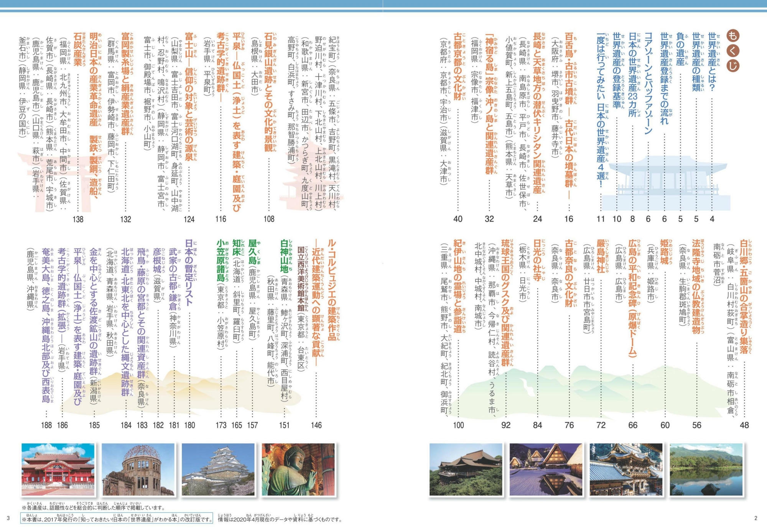Click page number 188
The height and width of the screenshot is (532, 767).
46,425
